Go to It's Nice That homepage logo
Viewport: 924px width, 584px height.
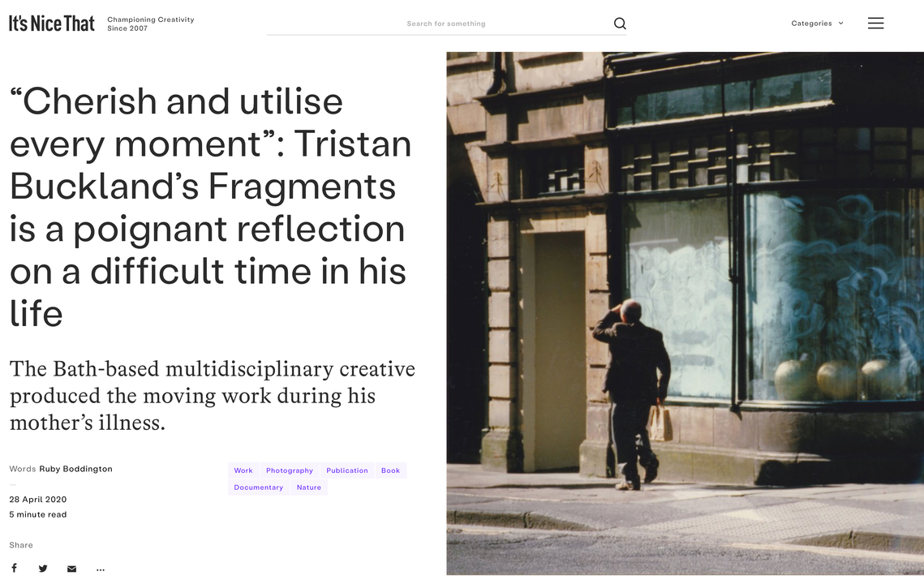(52, 24)
